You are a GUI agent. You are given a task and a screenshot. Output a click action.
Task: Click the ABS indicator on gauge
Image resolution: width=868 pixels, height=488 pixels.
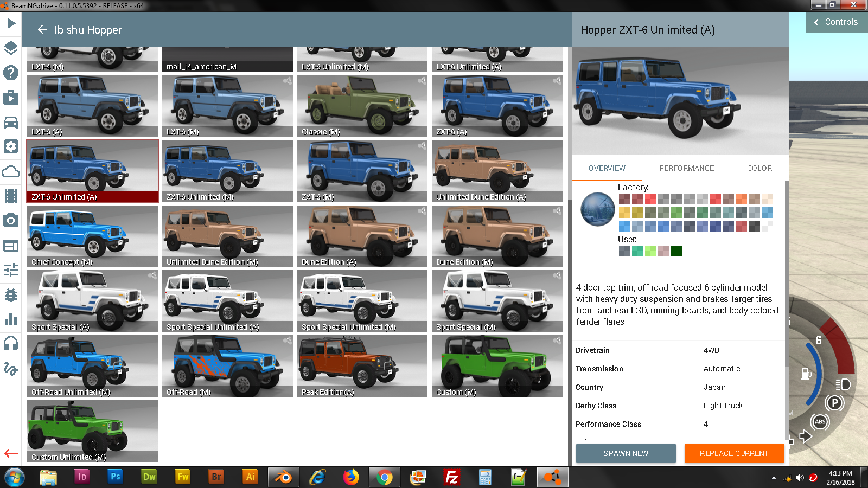pyautogui.click(x=820, y=422)
